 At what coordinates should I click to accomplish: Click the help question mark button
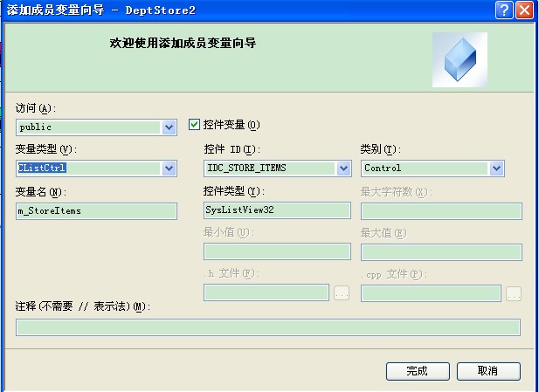point(504,10)
